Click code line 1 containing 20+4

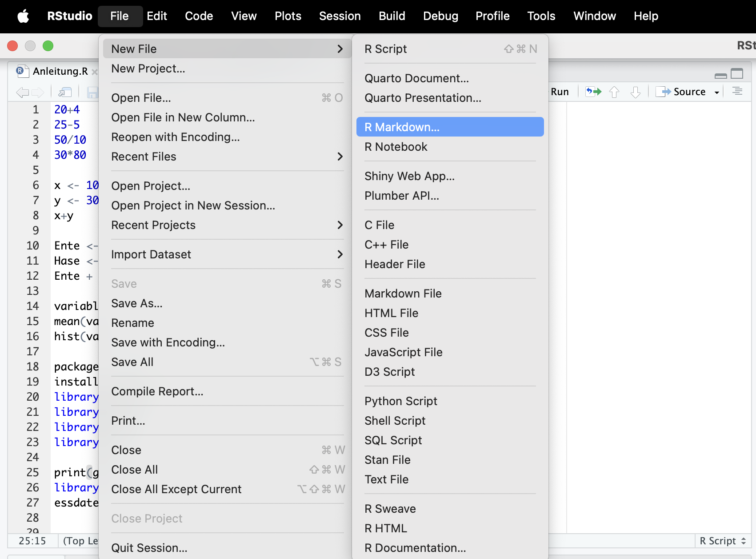point(67,109)
